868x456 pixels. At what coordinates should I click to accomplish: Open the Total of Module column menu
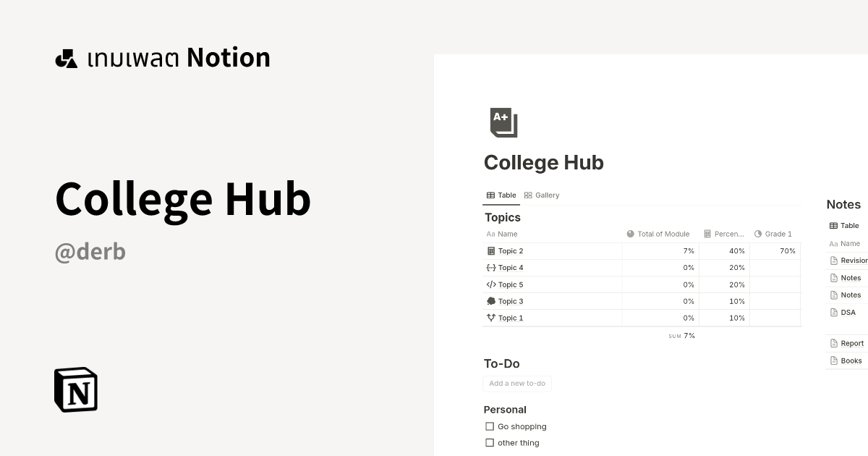658,234
